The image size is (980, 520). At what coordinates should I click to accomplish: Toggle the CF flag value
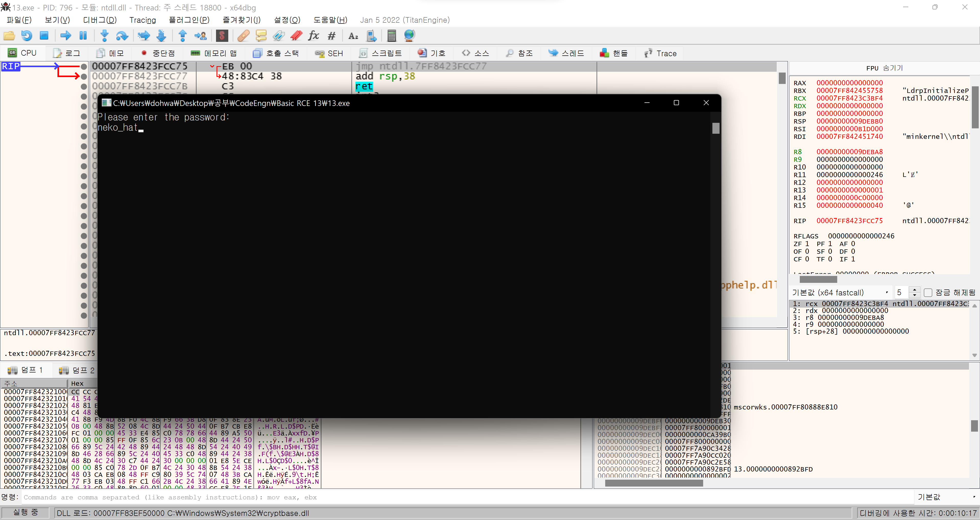pyautogui.click(x=807, y=259)
